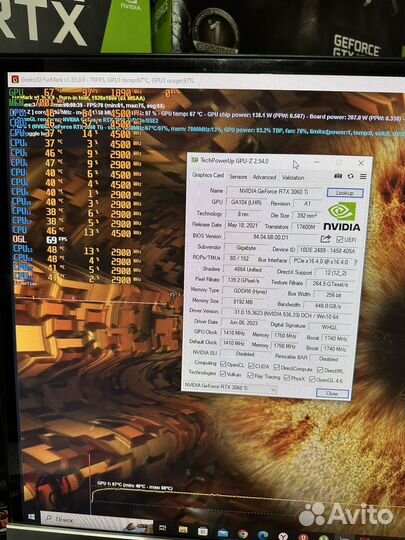Toggle the OpenCL checkbox
This screenshot has width=405, height=540.
coord(223,364)
